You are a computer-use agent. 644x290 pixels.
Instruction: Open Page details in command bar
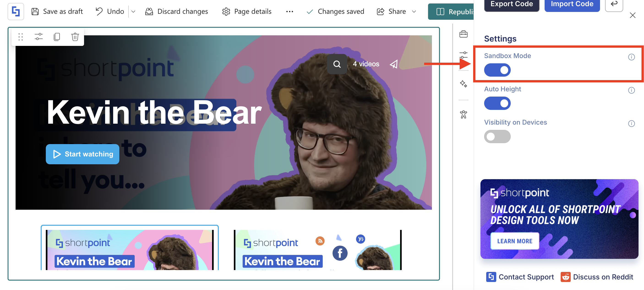pyautogui.click(x=247, y=11)
